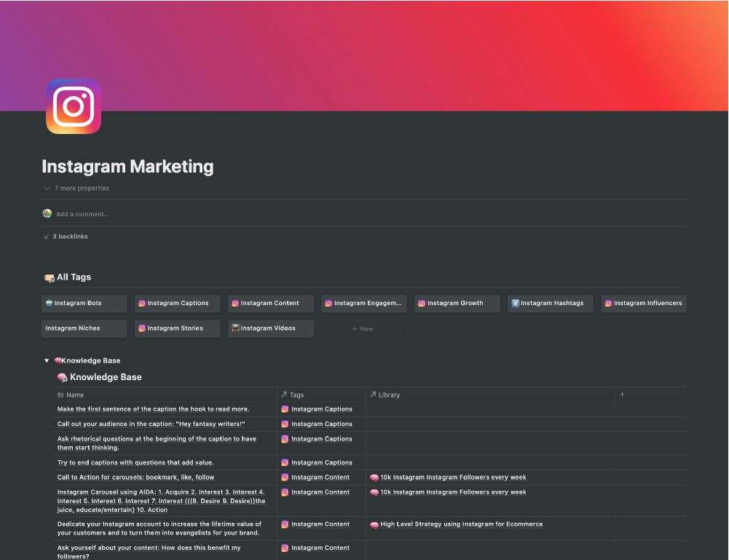This screenshot has height=560, width=729.
Task: Click the All Tags label icon
Action: [50, 277]
